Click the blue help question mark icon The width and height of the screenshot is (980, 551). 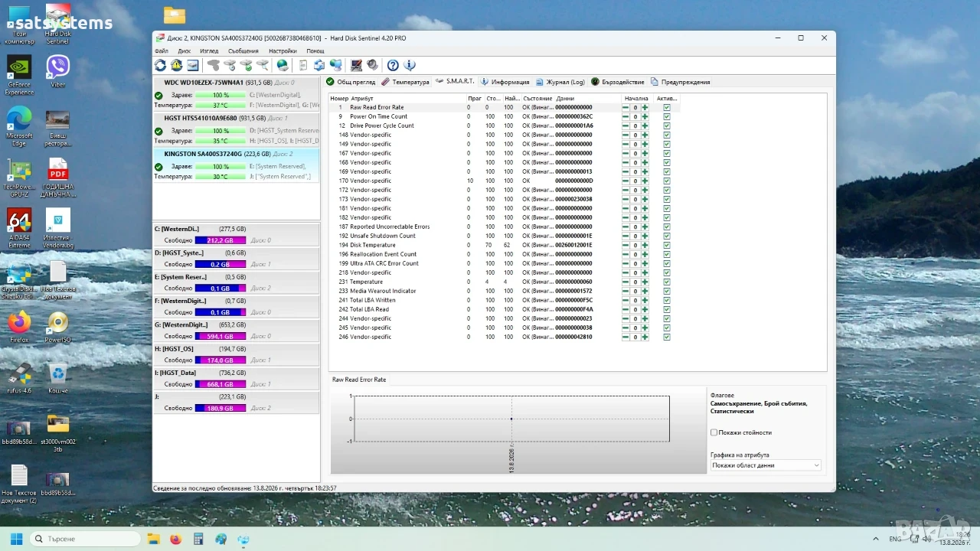point(393,66)
